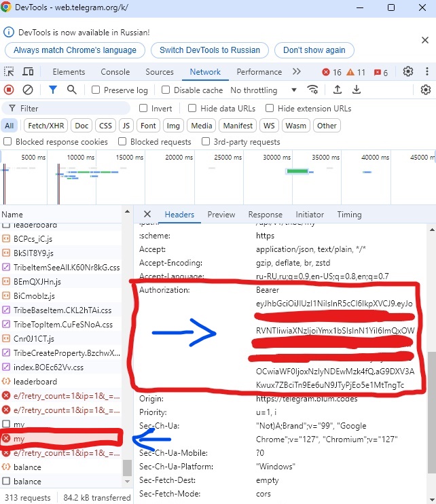The image size is (436, 504).
Task: Click the Filter text input field
Action: tap(66, 108)
